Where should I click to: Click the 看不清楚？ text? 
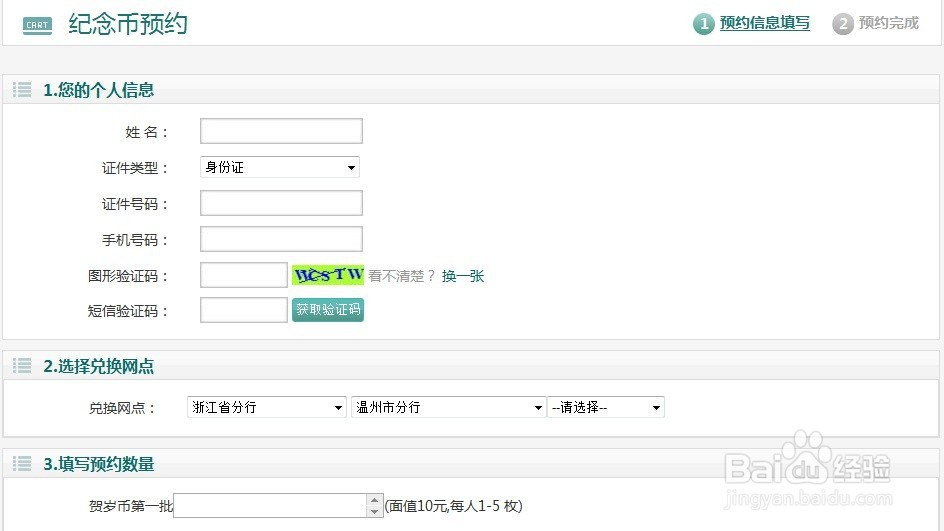(x=402, y=276)
